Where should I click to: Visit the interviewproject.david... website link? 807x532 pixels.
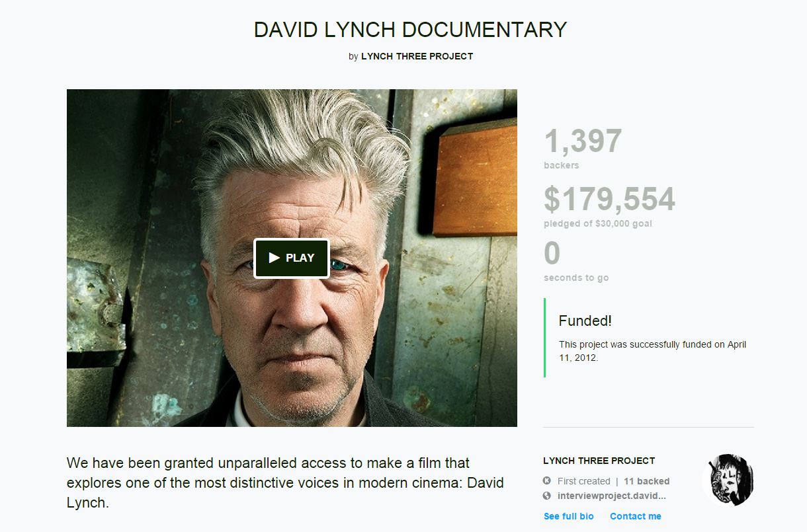[x=612, y=496]
